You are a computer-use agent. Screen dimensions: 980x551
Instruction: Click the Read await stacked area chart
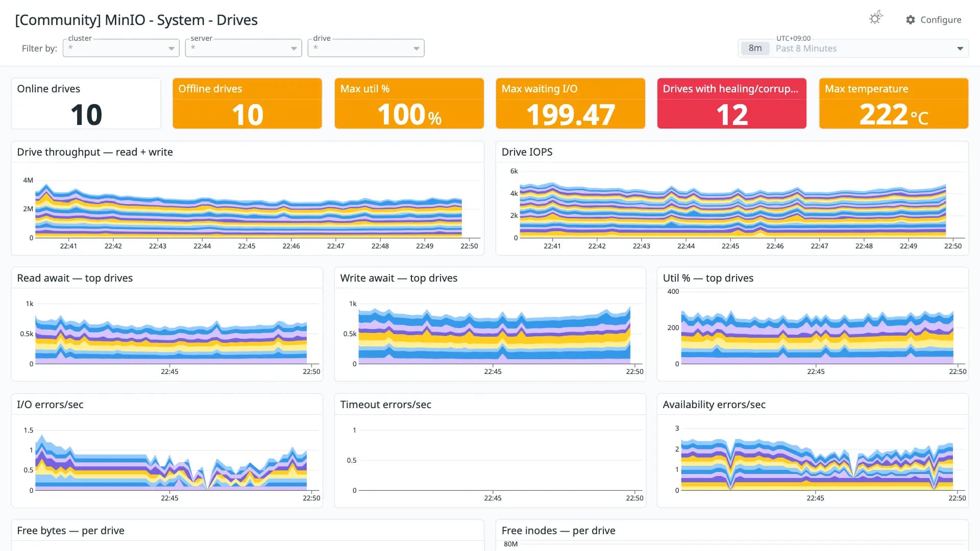coord(171,339)
